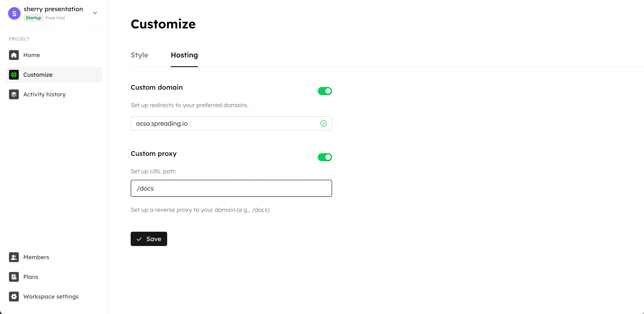Click the green Customize globe icon

click(14, 75)
